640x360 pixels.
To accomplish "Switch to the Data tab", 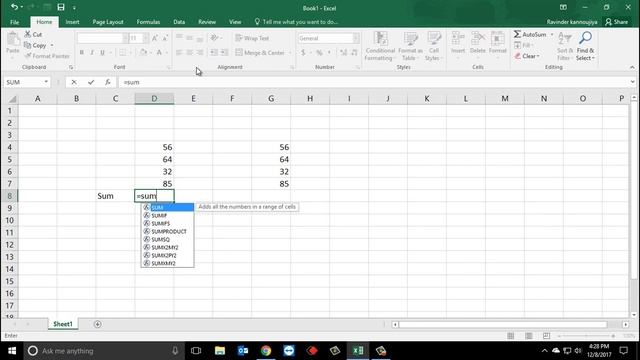I will click(x=179, y=22).
